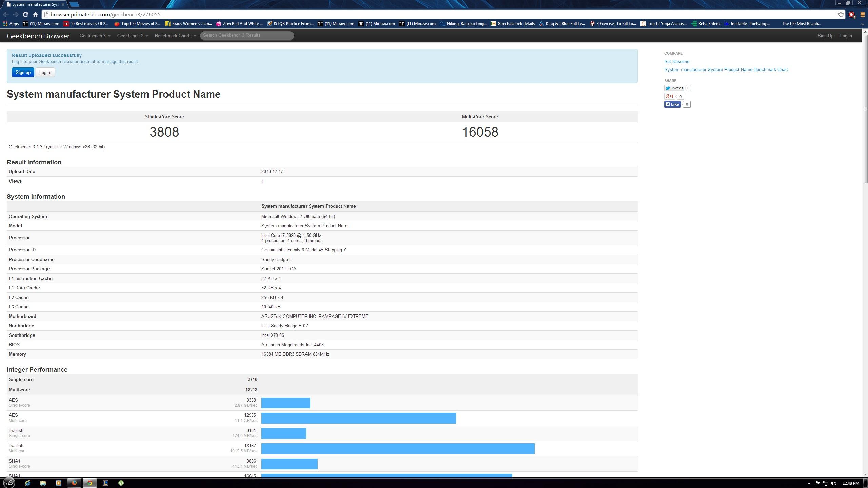Click the Tweet share button
Screen dimensions: 868x488
(674, 88)
